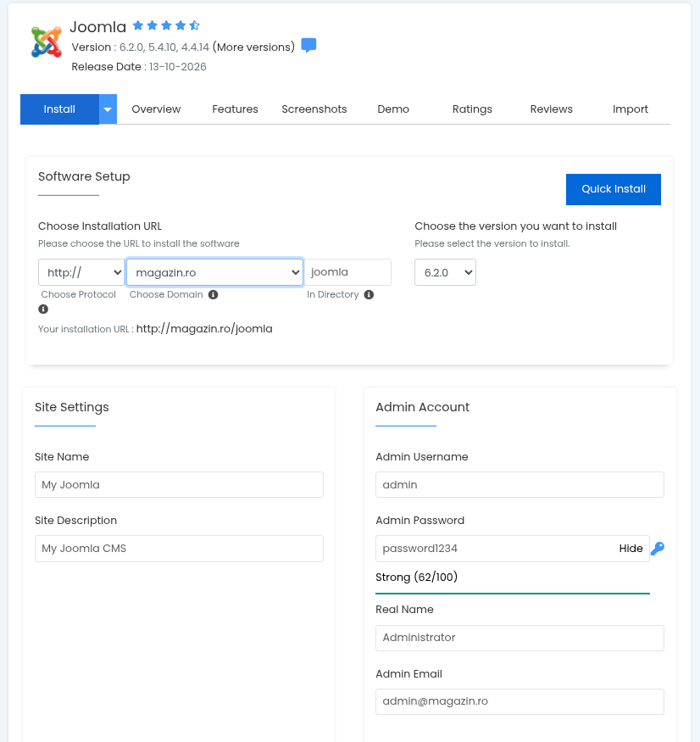Click the star rating next to Joomla
Screen dimensions: 700x742
166,25
